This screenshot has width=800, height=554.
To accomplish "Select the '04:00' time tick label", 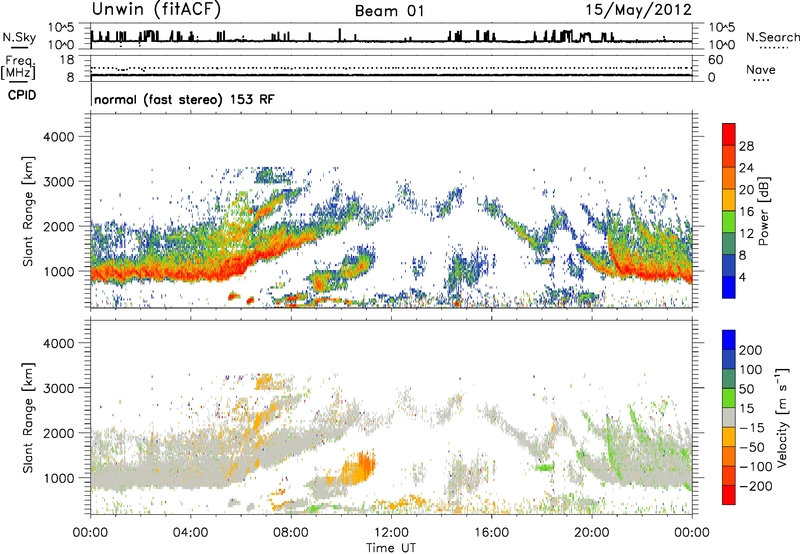I will (x=191, y=533).
